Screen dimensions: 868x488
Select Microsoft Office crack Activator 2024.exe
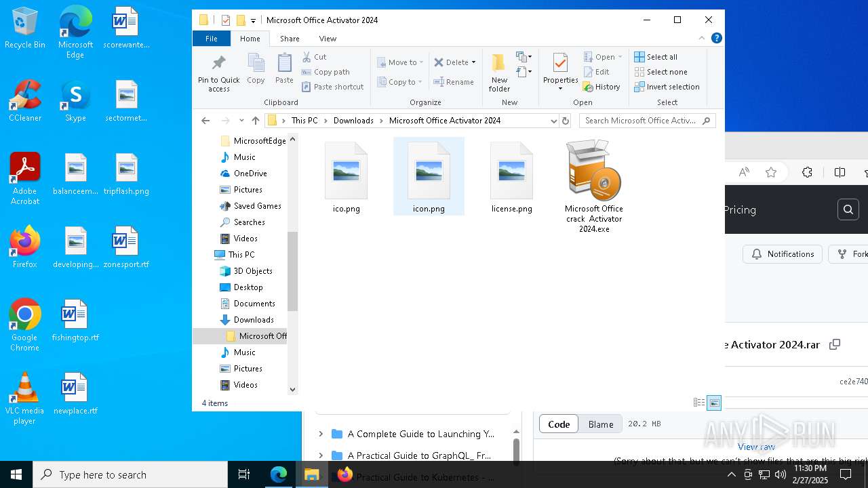pyautogui.click(x=594, y=186)
